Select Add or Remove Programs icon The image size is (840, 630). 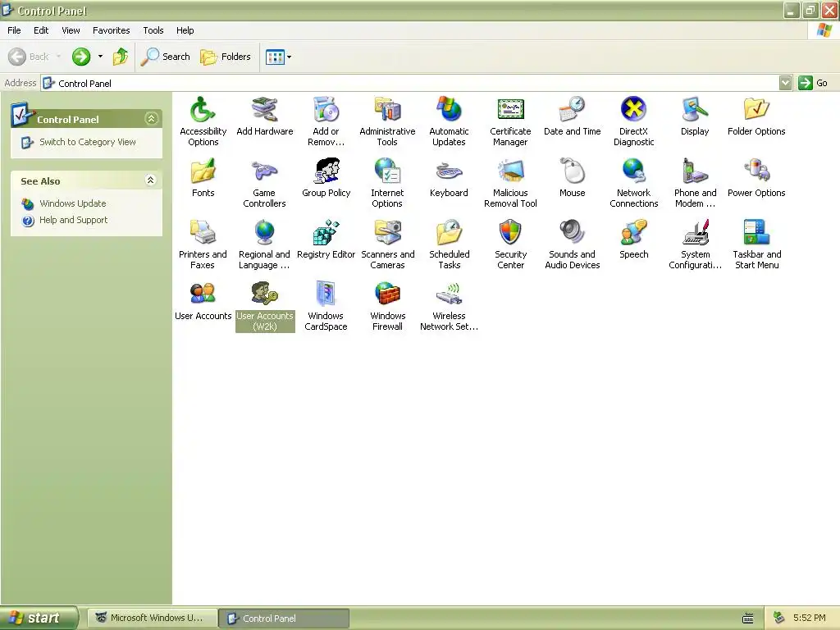[x=326, y=110]
